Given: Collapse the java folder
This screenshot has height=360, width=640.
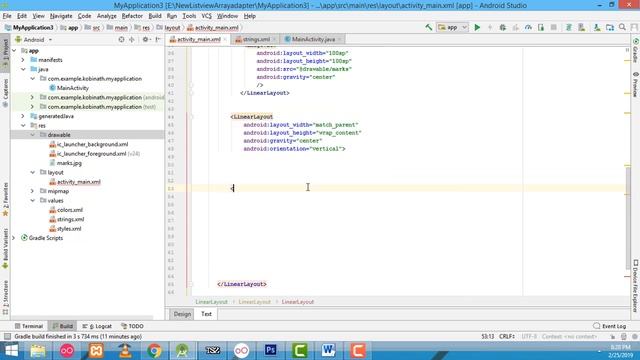Looking at the screenshot, I should 23,69.
